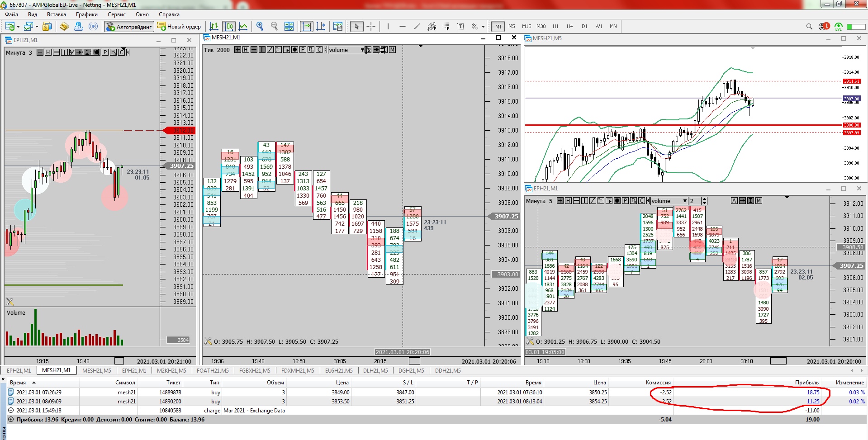Select the trendline drawing tool
Screen dimensions: 868x440
point(417,26)
